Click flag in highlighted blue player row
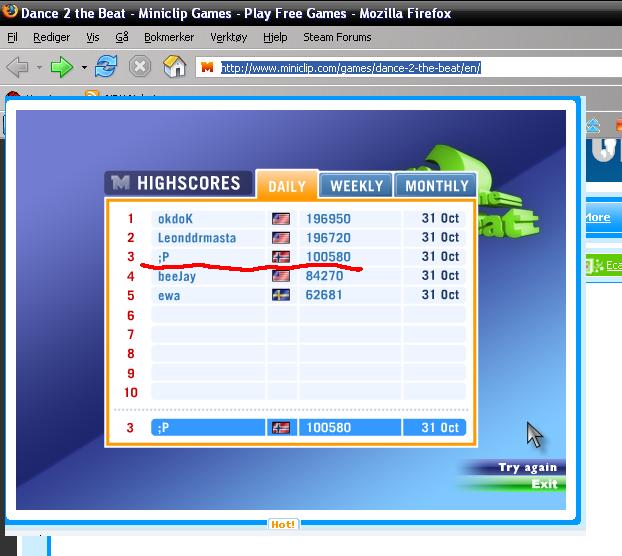Screen dimensions: 622x556 pyautogui.click(x=281, y=428)
